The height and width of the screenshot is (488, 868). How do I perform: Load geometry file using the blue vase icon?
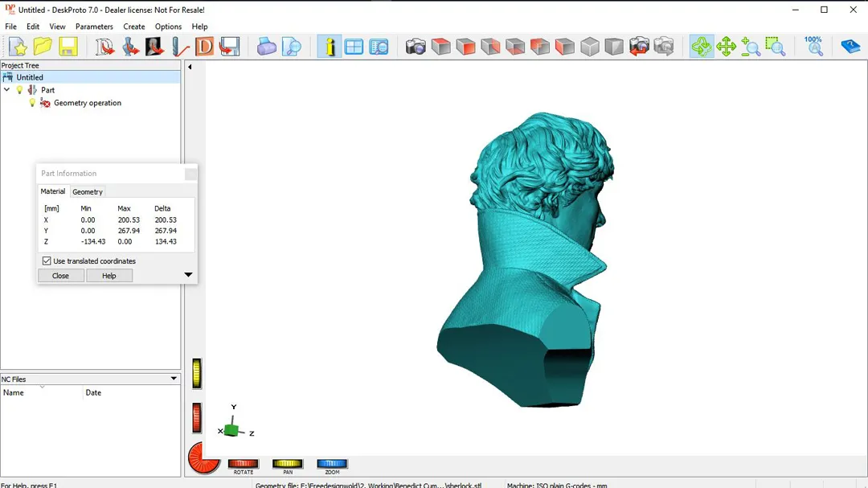click(129, 47)
